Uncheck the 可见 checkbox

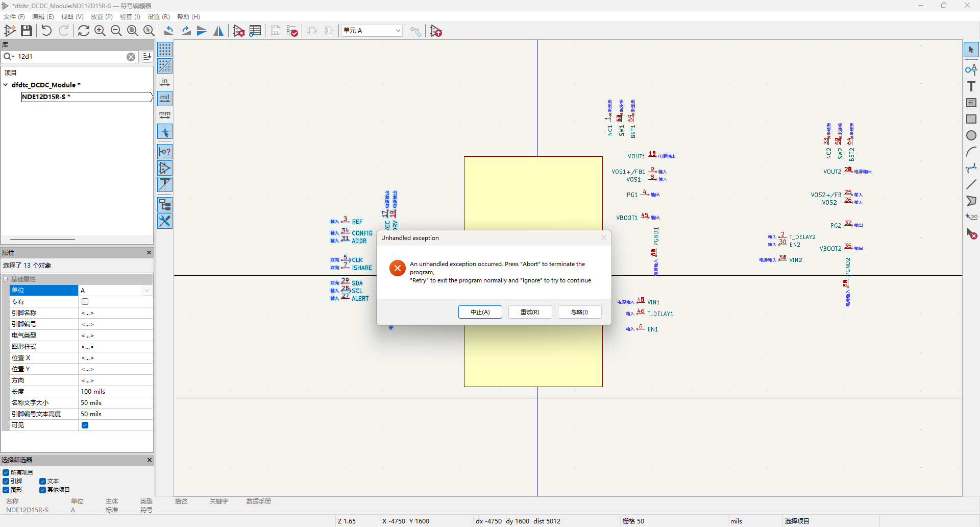coord(85,425)
